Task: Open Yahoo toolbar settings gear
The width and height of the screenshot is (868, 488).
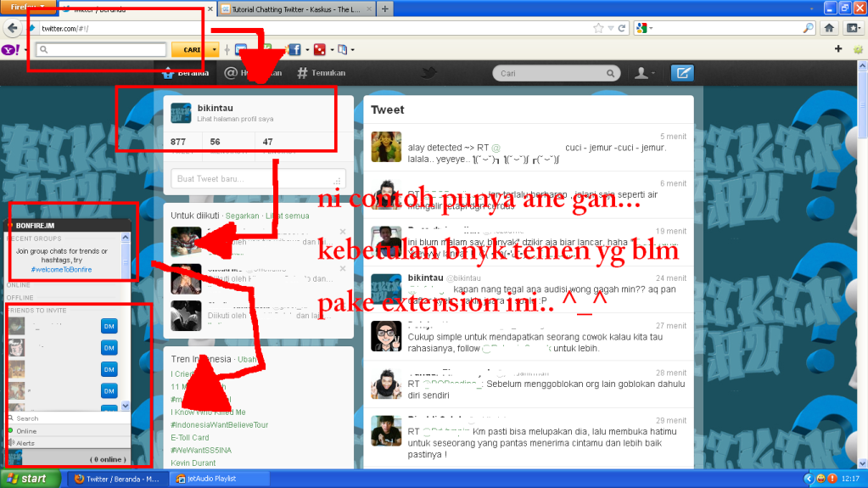Action: coord(858,49)
